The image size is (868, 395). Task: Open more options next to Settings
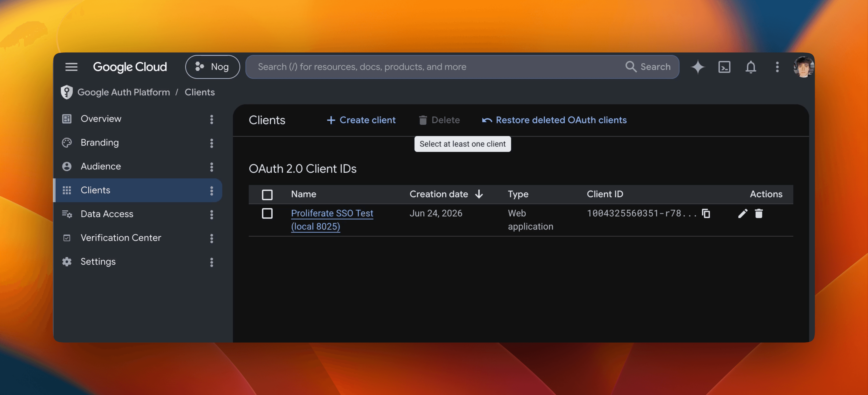(x=212, y=262)
